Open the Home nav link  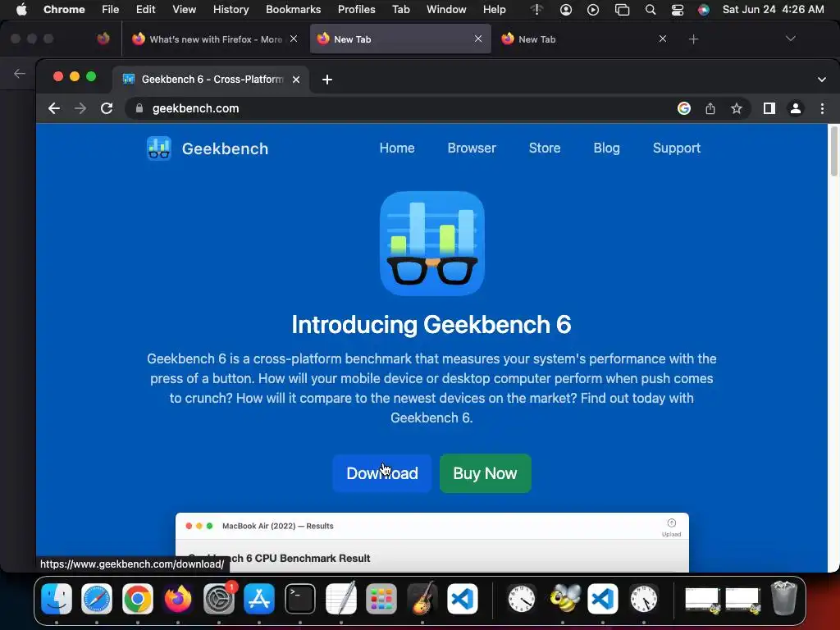[x=397, y=148]
